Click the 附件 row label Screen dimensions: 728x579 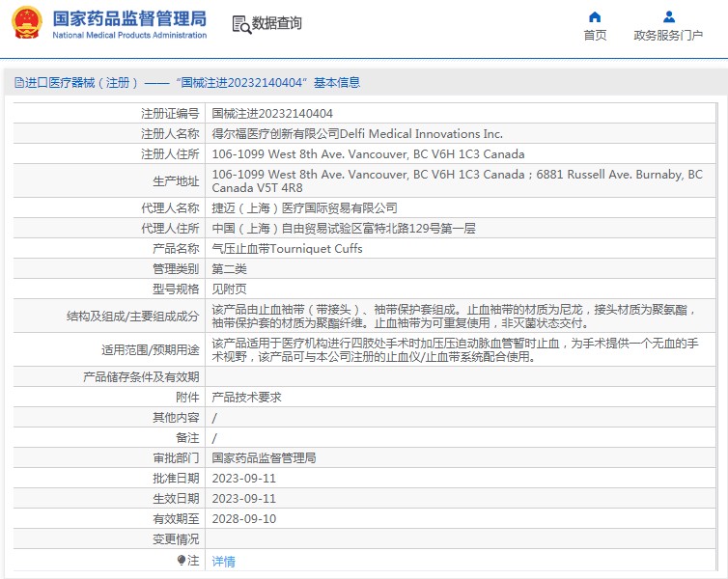pos(187,398)
